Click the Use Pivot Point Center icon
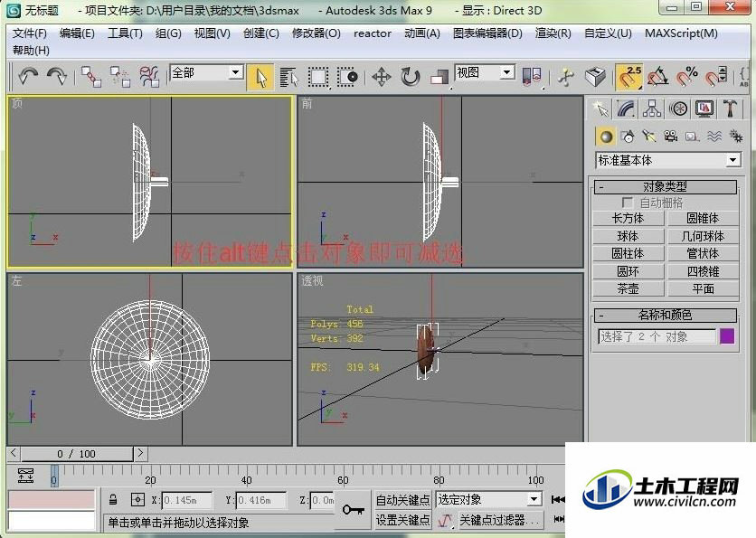 [x=532, y=77]
